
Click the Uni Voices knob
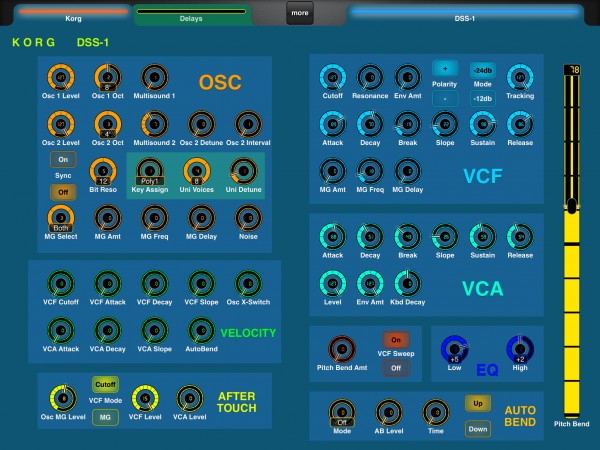pos(197,171)
